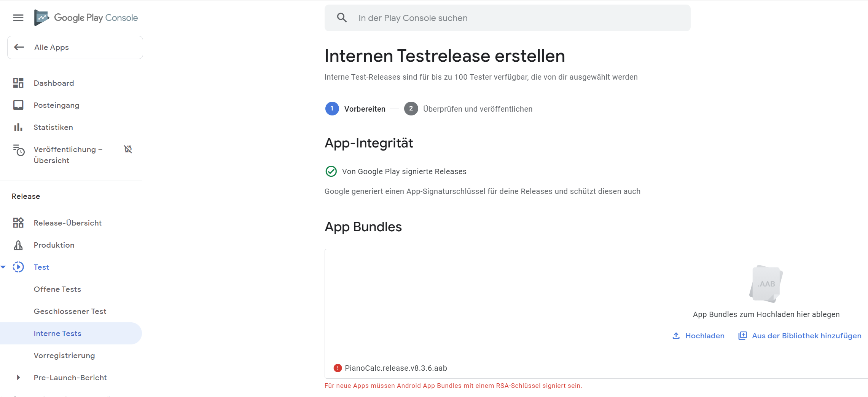The height and width of the screenshot is (397, 868).
Task: Click the managed publishing off icon
Action: pos(128,149)
